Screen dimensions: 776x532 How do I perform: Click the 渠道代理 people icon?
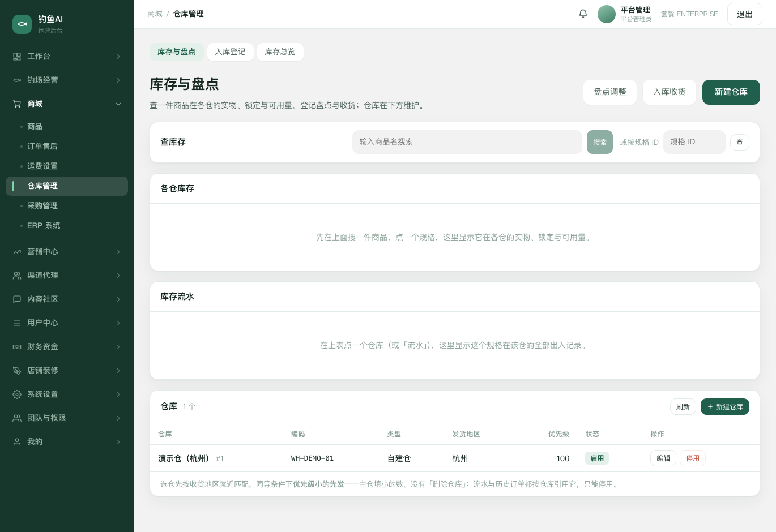pos(17,276)
